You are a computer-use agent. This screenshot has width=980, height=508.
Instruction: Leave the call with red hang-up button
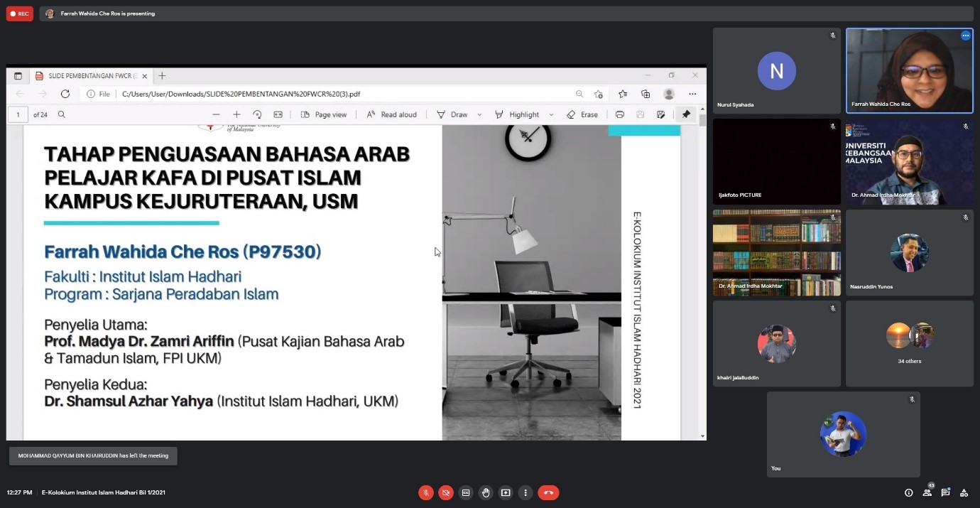pos(548,492)
